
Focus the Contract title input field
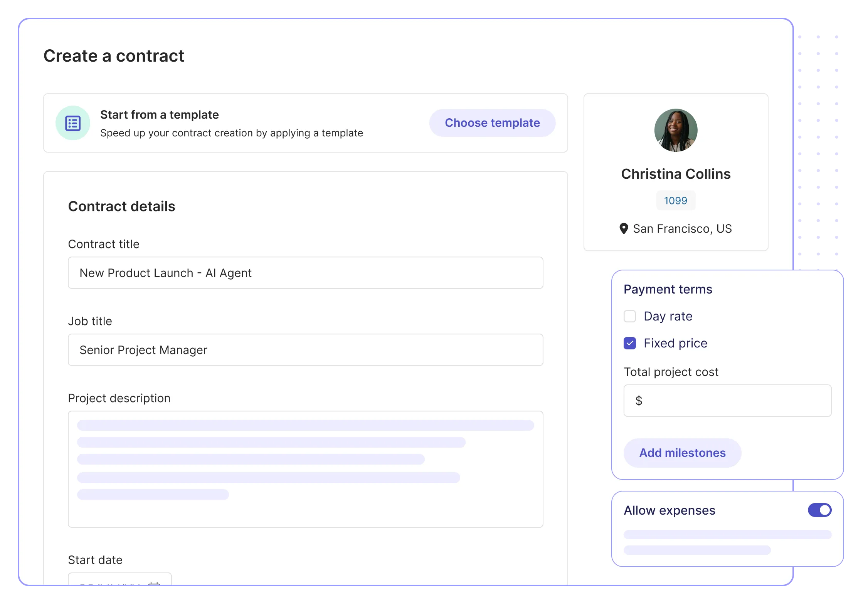pos(305,273)
